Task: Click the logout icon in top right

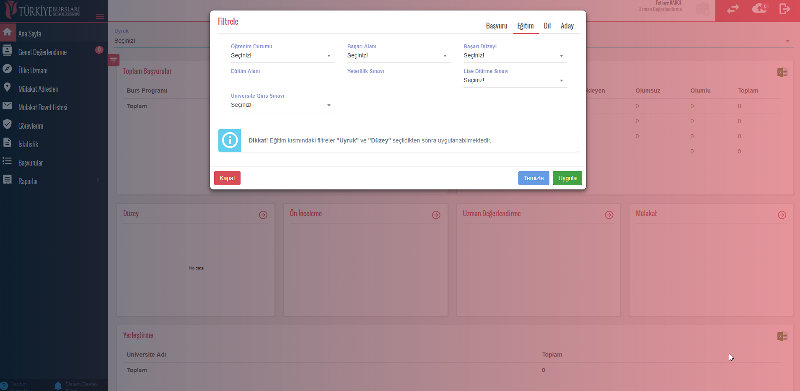Action: coord(785,9)
